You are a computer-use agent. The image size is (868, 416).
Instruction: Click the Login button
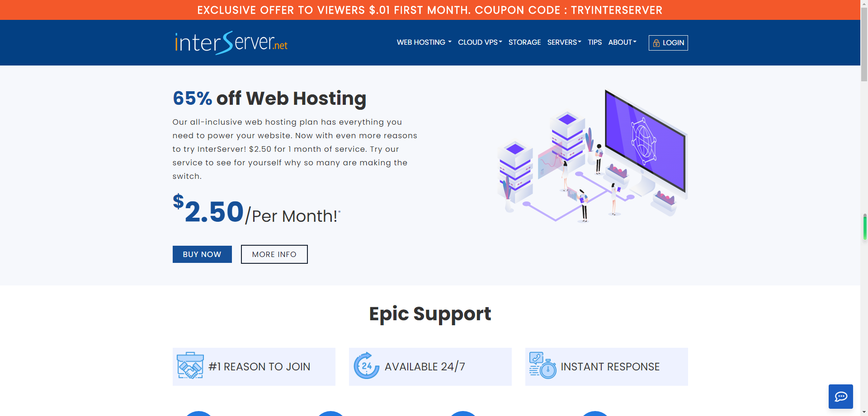coord(668,43)
